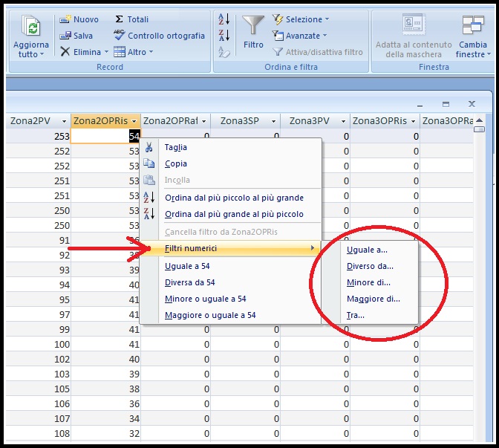Click the Zona2PV cell with 253
The width and height of the screenshot is (499, 448).
[x=38, y=136]
